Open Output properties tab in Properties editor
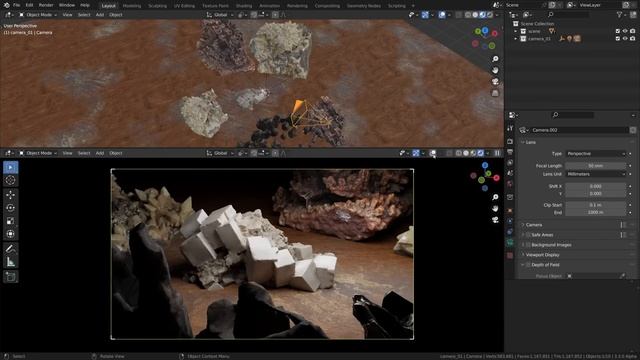This screenshot has width=640, height=360. pos(510,152)
